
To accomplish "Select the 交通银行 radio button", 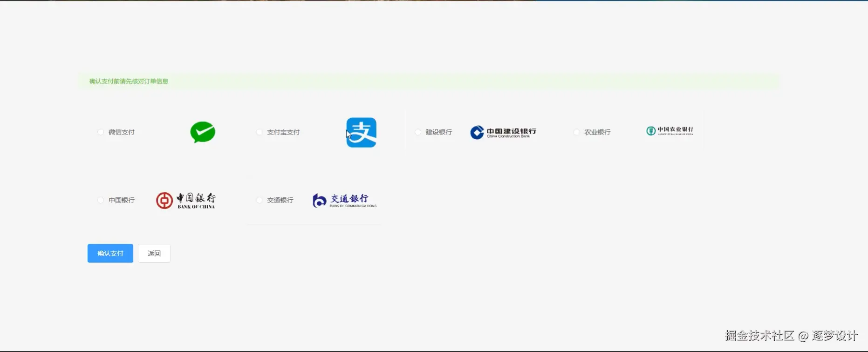I will tap(260, 200).
